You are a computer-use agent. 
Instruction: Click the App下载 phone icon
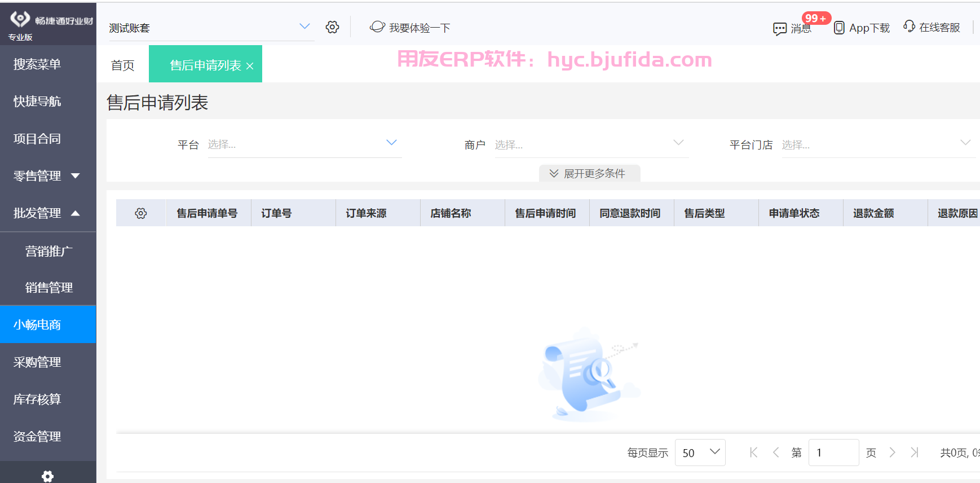click(839, 28)
